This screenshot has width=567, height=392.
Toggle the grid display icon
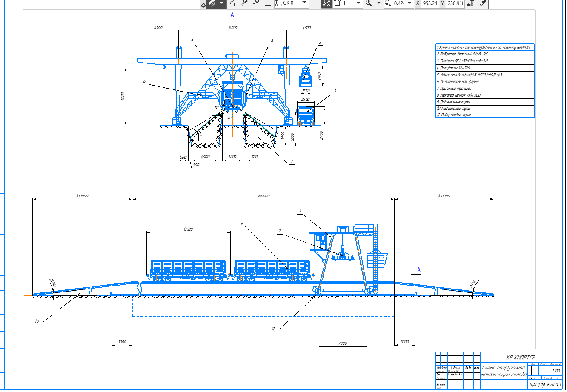[x=268, y=3]
